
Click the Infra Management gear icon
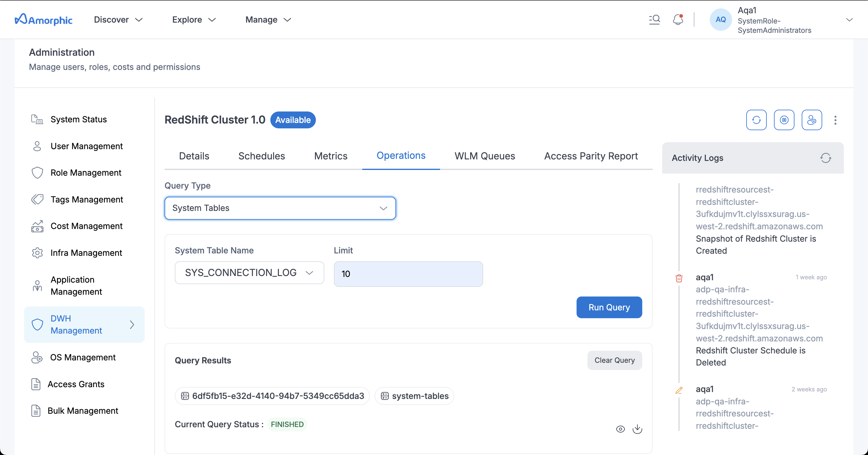(37, 253)
